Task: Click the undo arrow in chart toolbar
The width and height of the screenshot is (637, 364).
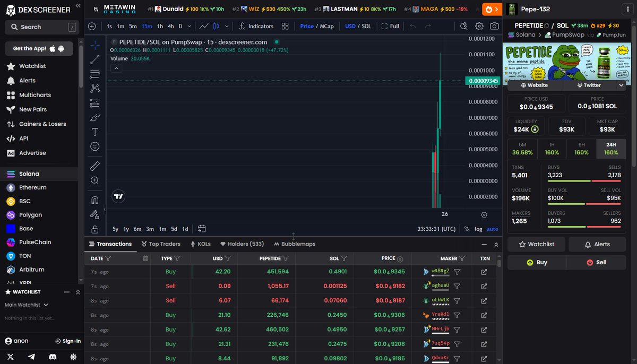Action: coord(413,26)
